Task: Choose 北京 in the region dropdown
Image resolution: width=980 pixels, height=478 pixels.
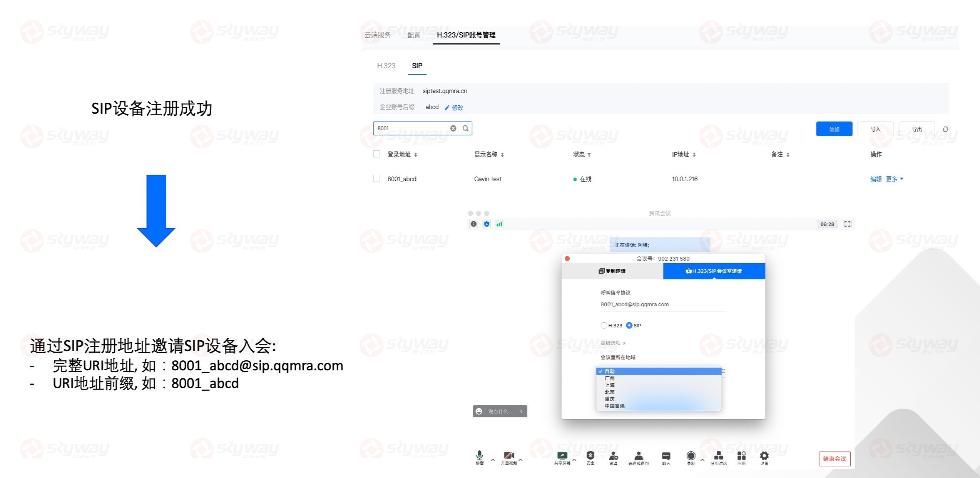Action: tap(659, 392)
